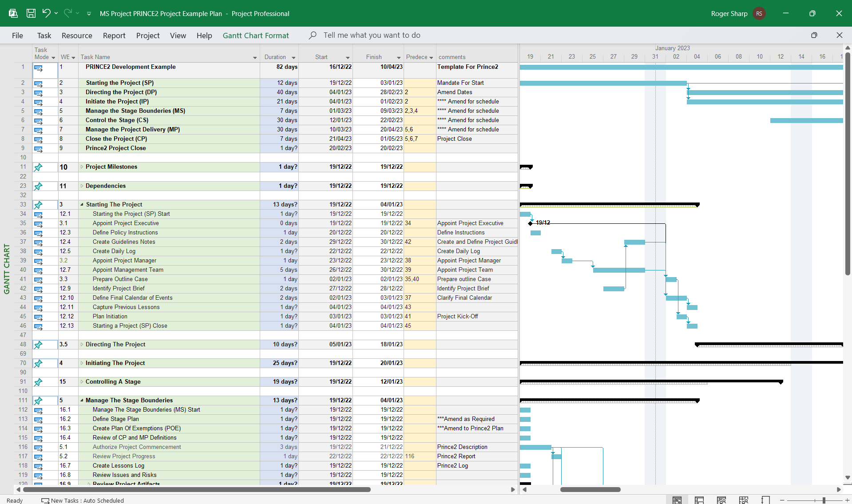Click the milestone diamond labeled 19/12
852x504 pixels.
(531, 223)
